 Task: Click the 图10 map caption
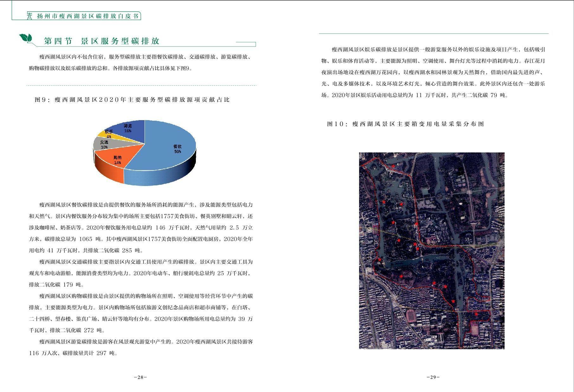(405, 124)
